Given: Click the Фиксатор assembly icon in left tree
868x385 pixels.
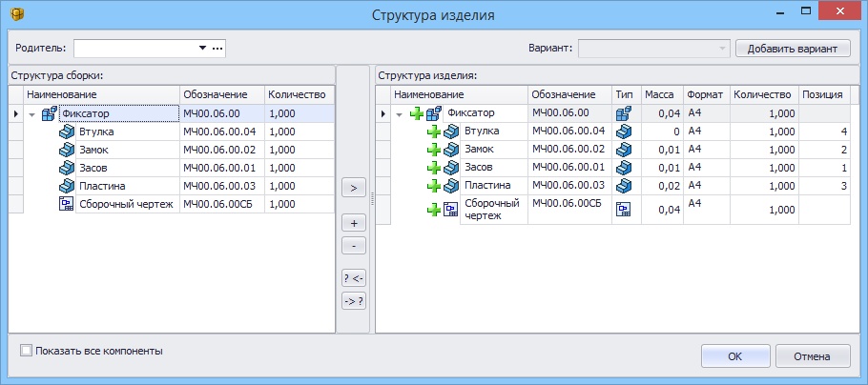Looking at the screenshot, I should point(50,113).
